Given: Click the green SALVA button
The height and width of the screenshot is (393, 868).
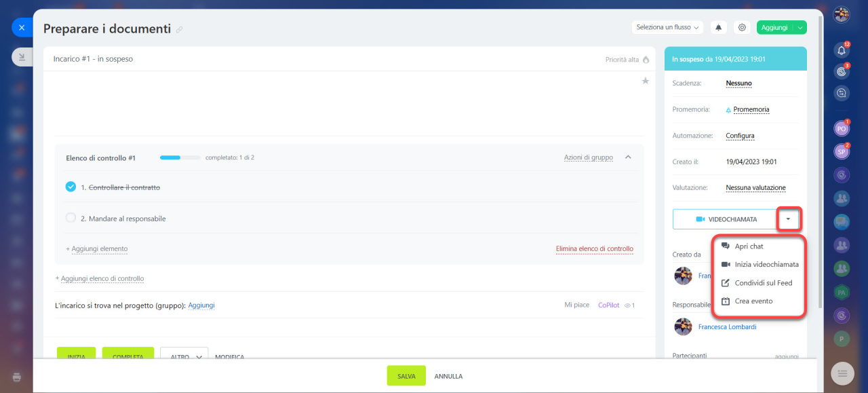Looking at the screenshot, I should tap(406, 376).
